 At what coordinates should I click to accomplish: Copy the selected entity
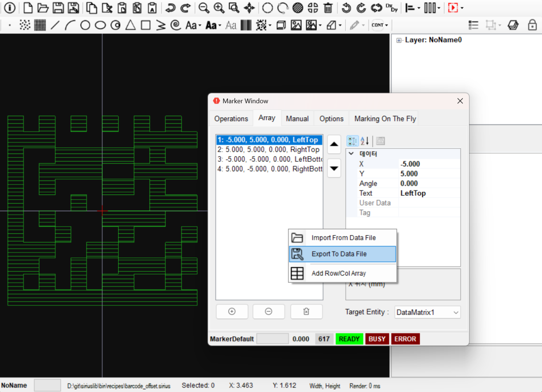91,8
